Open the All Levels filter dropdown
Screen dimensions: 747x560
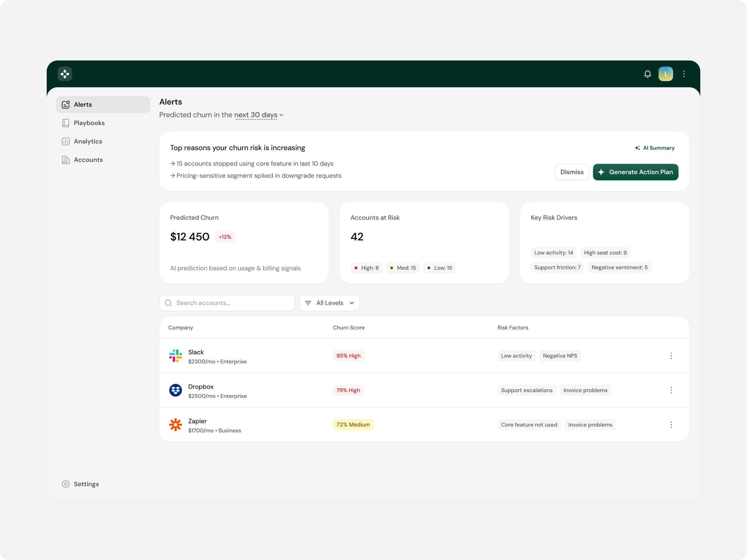tap(329, 303)
